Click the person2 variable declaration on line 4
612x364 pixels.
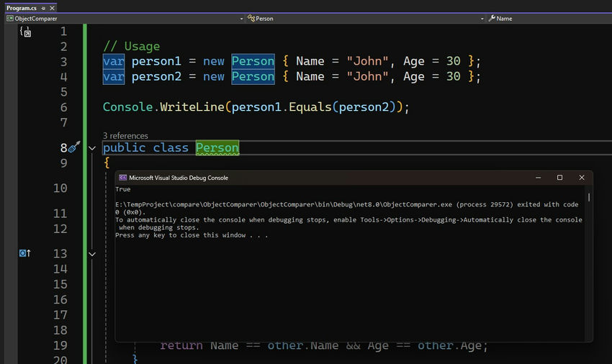point(156,76)
